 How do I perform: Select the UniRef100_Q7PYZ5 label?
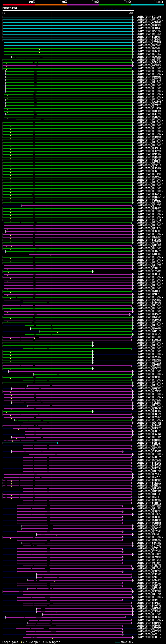click(149, 314)
